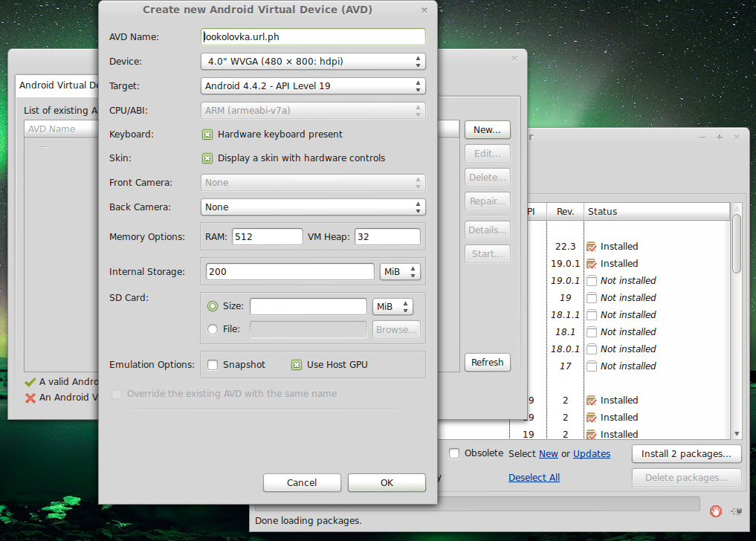The width and height of the screenshot is (756, 541).
Task: Open the Device dropdown showing 4.0" WVGA
Action: (313, 61)
